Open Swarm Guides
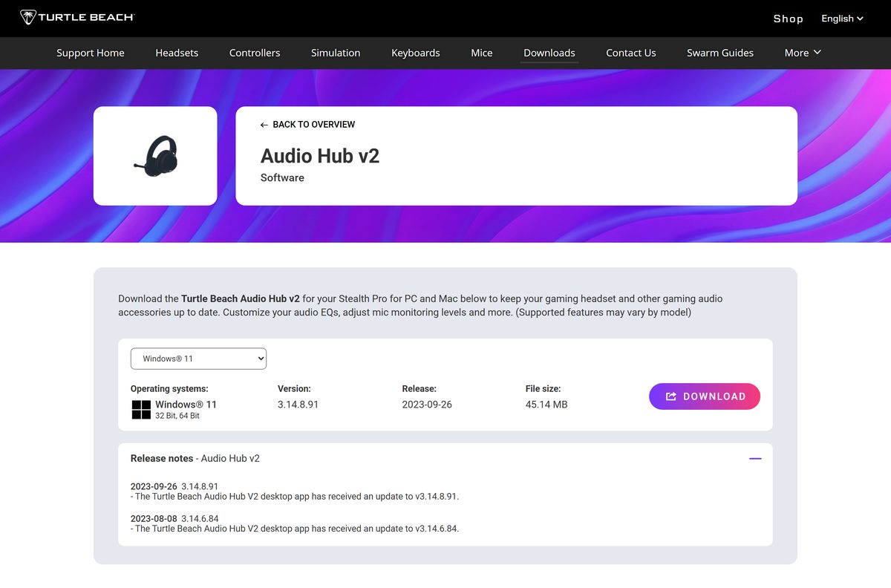891x588 pixels. 720,53
